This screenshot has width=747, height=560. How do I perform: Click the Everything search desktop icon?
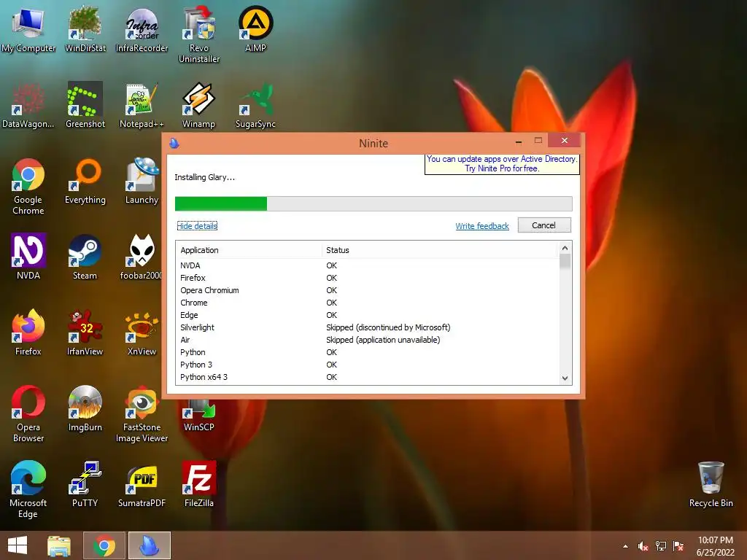click(x=85, y=181)
